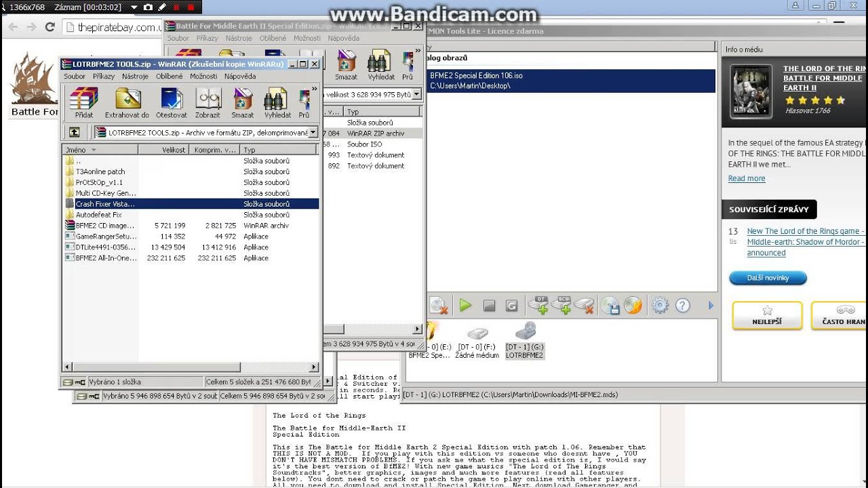Click burn image disc icon in DAEMON Tools
Image resolution: width=868 pixels, height=488 pixels.
(x=633, y=306)
